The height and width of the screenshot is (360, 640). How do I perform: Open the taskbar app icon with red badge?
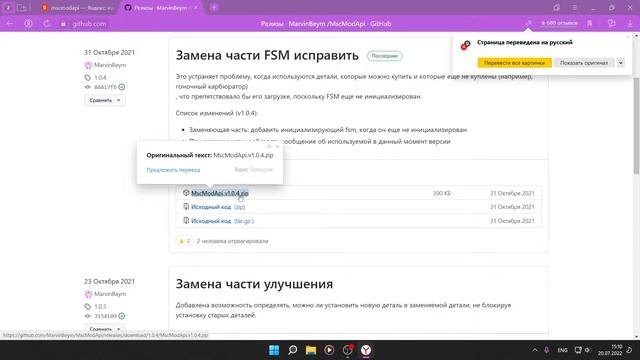[347, 350]
